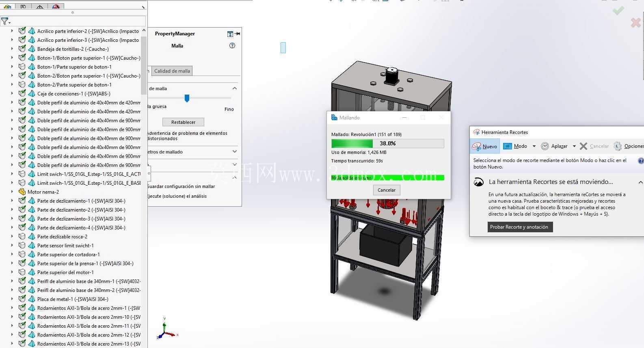Click the Modo label in Recortes toolbar

coord(521,146)
